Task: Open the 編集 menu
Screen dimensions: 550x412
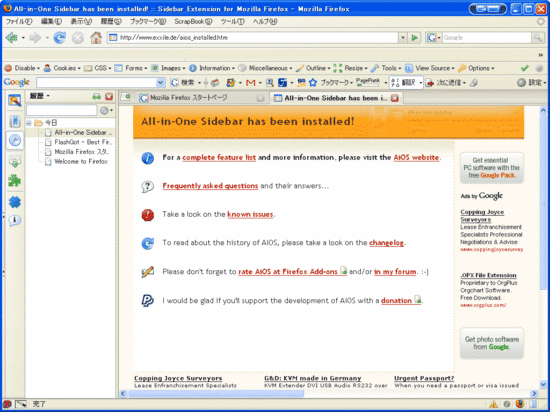Action: pos(51,21)
